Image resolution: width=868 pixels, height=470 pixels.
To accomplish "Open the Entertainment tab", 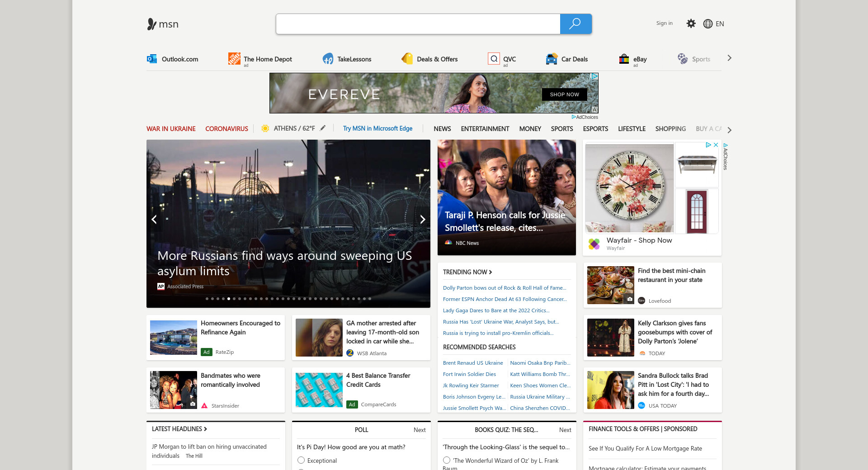I will click(485, 129).
